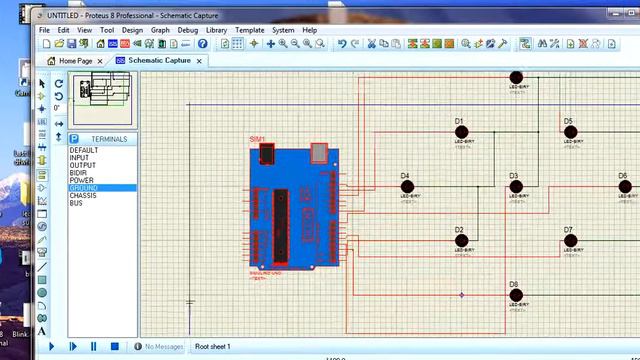This screenshot has width=640, height=360.
Task: Open the Home Page via toolbar house icon
Action: tap(100, 44)
